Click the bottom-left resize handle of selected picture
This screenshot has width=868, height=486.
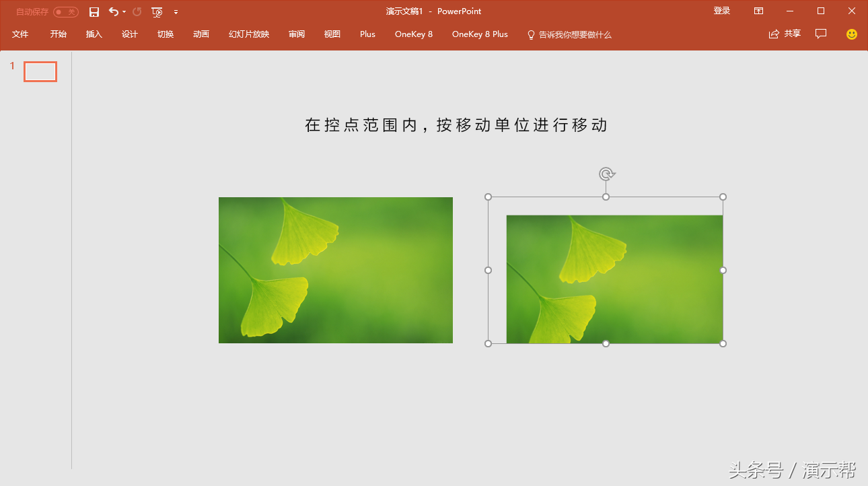click(489, 344)
